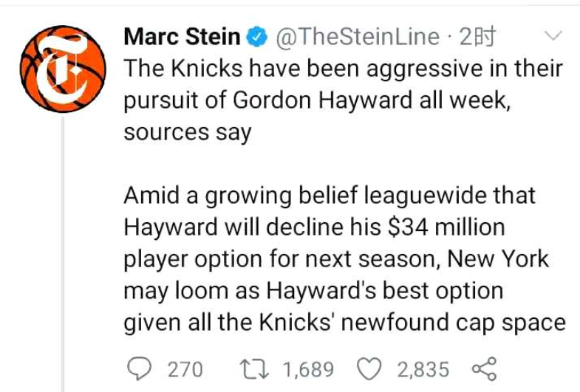Click the 1,689 retweets count
The height and width of the screenshot is (392, 580).
pos(309,369)
